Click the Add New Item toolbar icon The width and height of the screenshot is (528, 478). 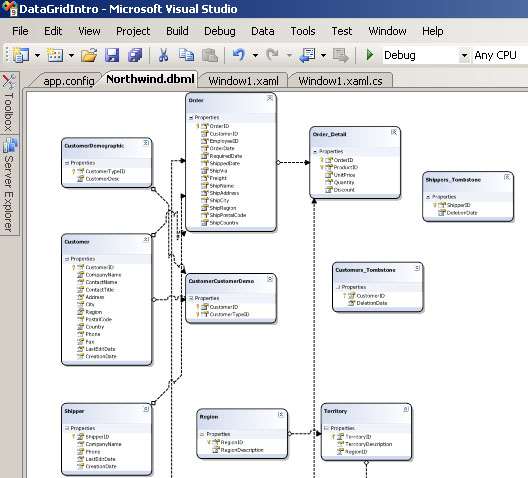coord(55,55)
